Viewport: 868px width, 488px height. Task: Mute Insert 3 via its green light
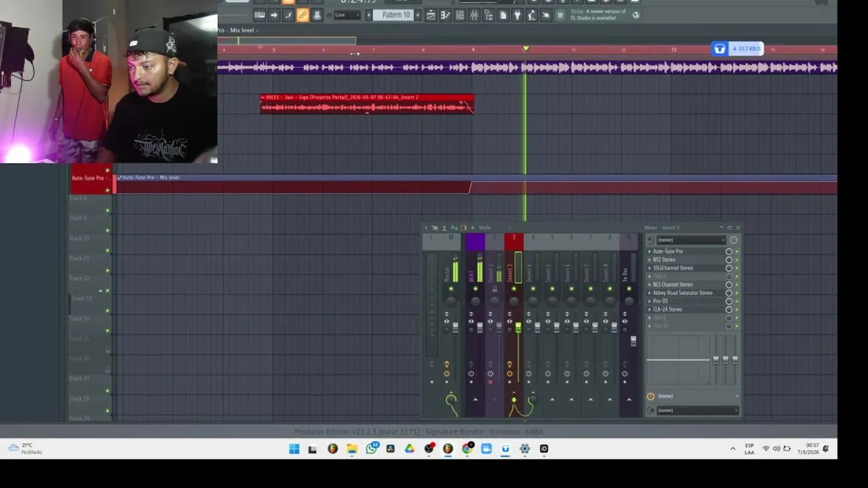[513, 289]
